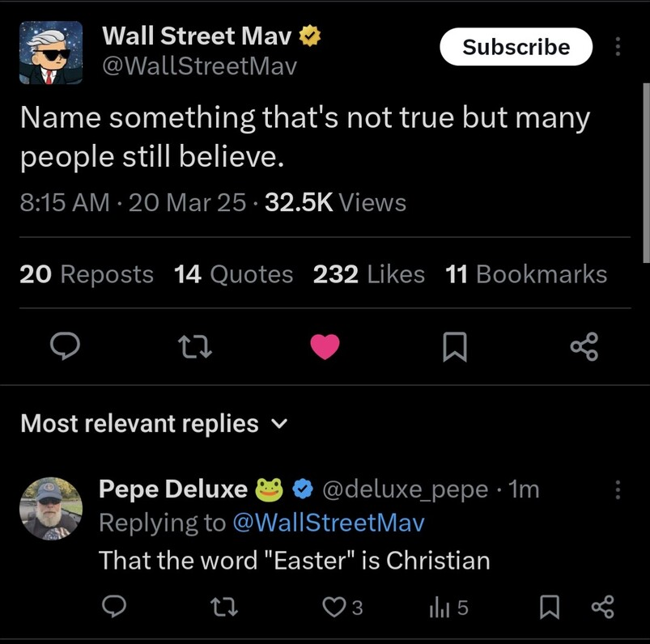View the 232 Likes list
This screenshot has height=644, width=650.
click(369, 274)
